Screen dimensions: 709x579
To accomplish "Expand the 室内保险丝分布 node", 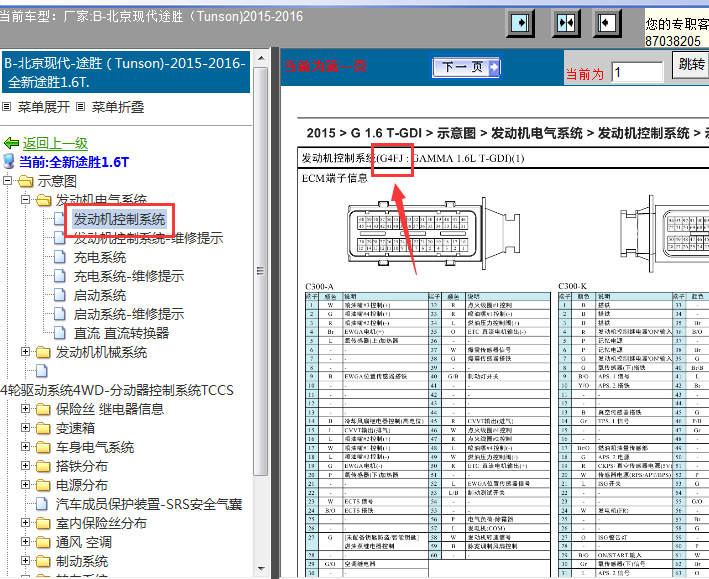I will (26, 522).
